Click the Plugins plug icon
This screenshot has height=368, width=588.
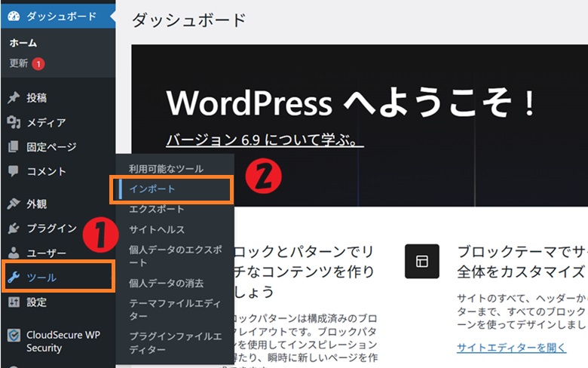(14, 228)
